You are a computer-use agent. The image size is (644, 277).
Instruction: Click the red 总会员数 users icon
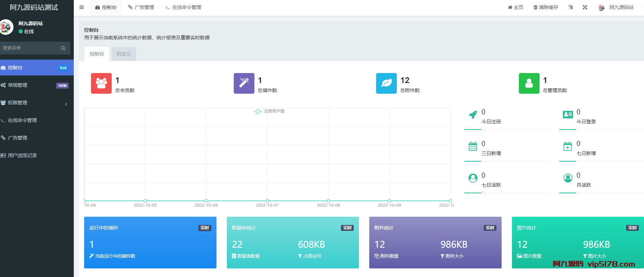(101, 83)
